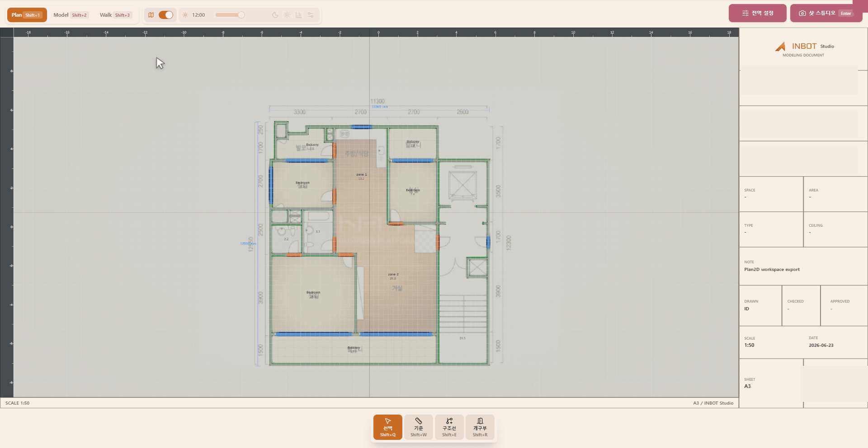Screen dimensions: 868x448
Task: Switch to night mode moon icon
Action: click(275, 15)
